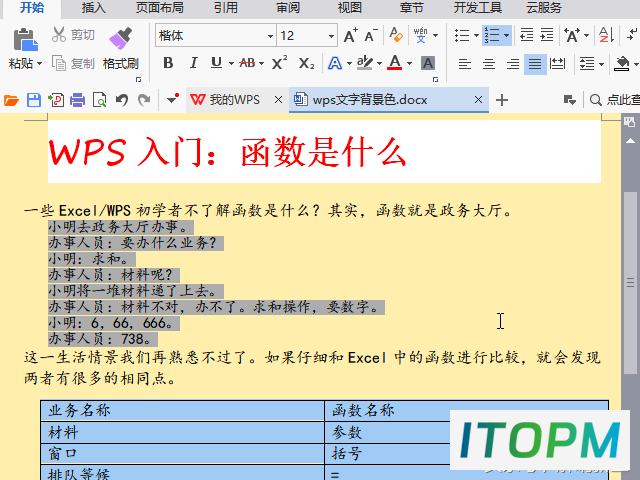Click the vertical scrollbar thumb
This screenshot has width=640, height=480.
tap(631, 282)
